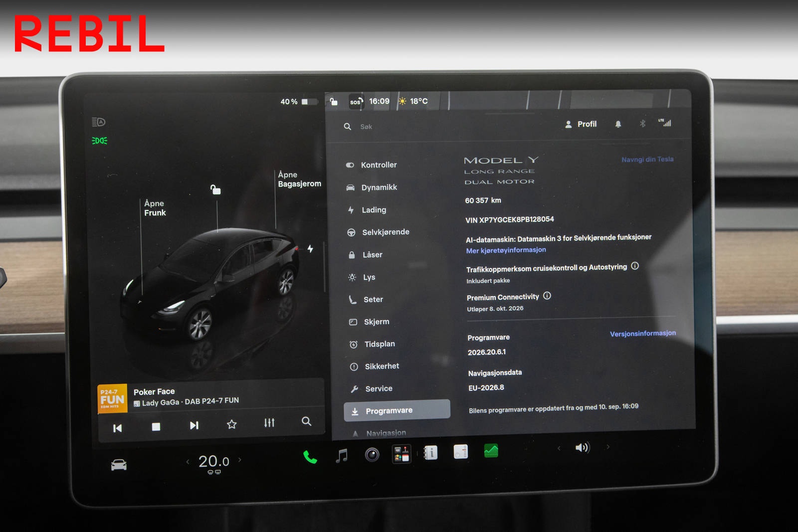Toggle the auto high beam icon
Screen dimensions: 798x532
[x=98, y=122]
